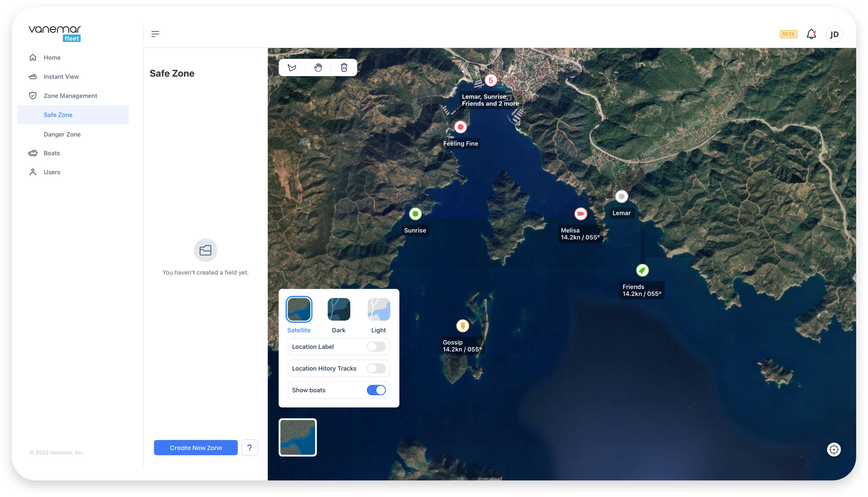Click the Feeling Fine map label
The width and height of the screenshot is (868, 497).
(460, 144)
